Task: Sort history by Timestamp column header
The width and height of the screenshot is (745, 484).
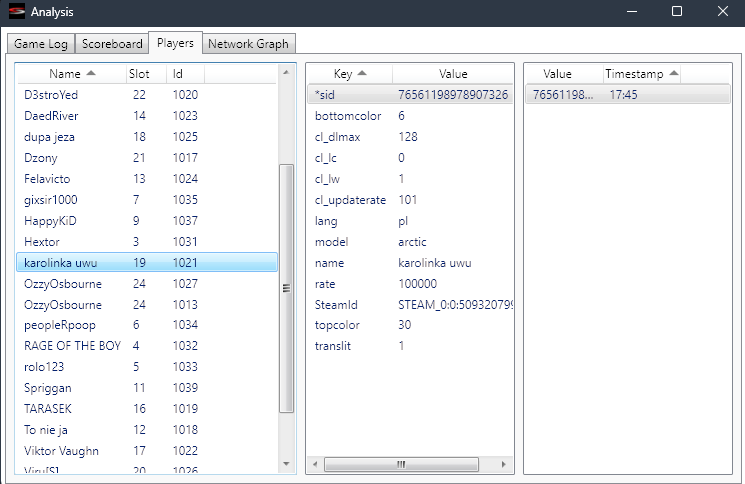Action: (641, 74)
